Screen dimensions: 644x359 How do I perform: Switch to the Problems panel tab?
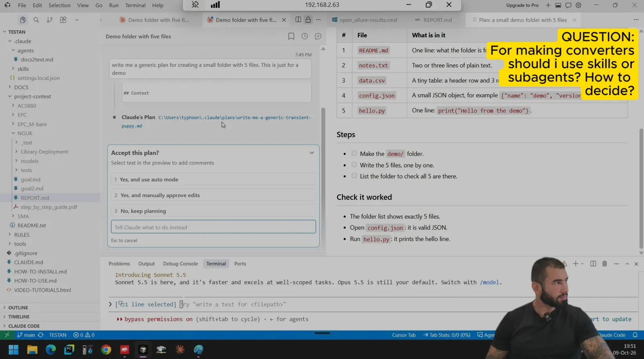pos(119,264)
